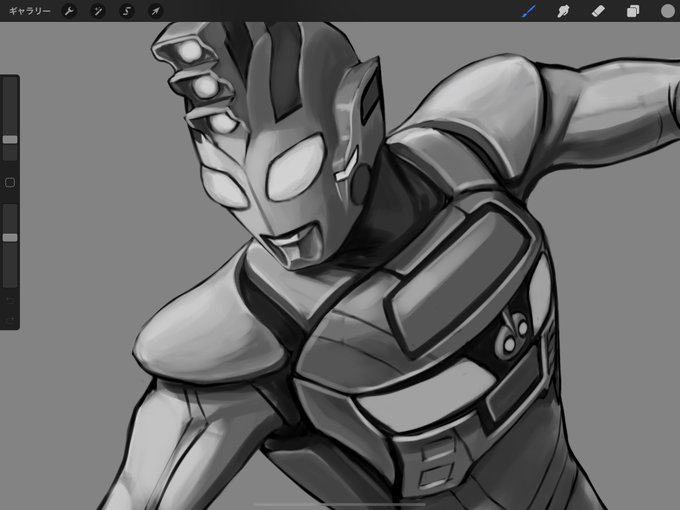The width and height of the screenshot is (680, 510).
Task: Open the Layers panel
Action: [633, 11]
